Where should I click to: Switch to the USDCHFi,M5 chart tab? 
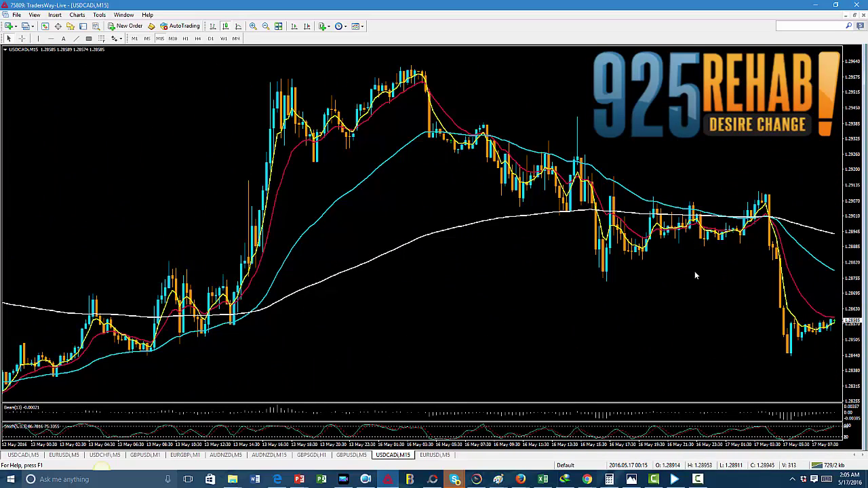click(x=104, y=455)
